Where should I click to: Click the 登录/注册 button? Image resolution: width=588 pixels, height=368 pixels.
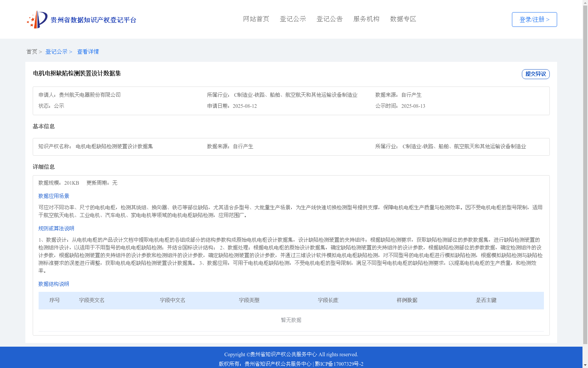point(534,20)
